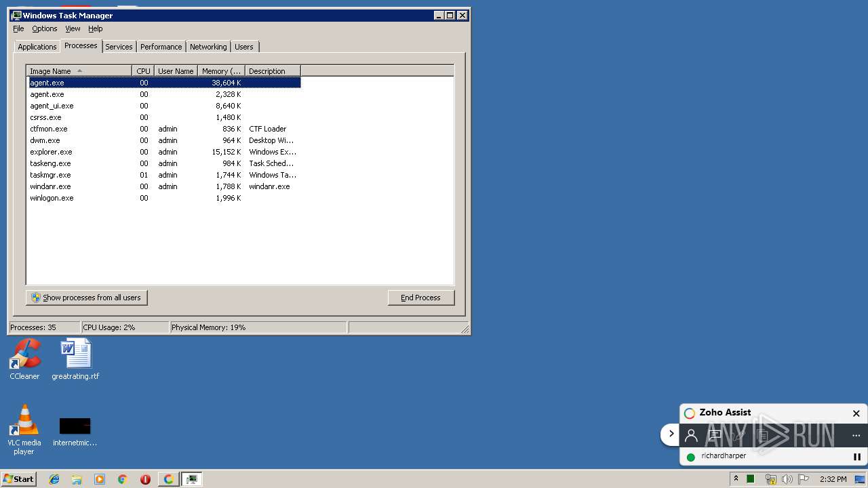Select the taskmgr.exe process row
The height and width of the screenshot is (488, 868).
[163, 175]
